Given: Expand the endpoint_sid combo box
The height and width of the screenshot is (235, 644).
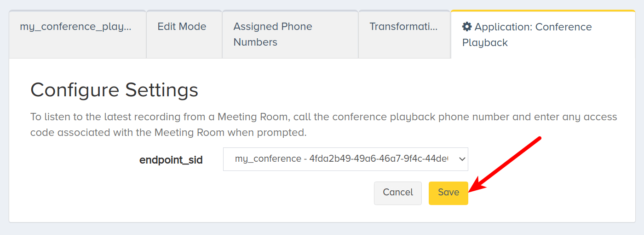Looking at the screenshot, I should tap(345, 159).
